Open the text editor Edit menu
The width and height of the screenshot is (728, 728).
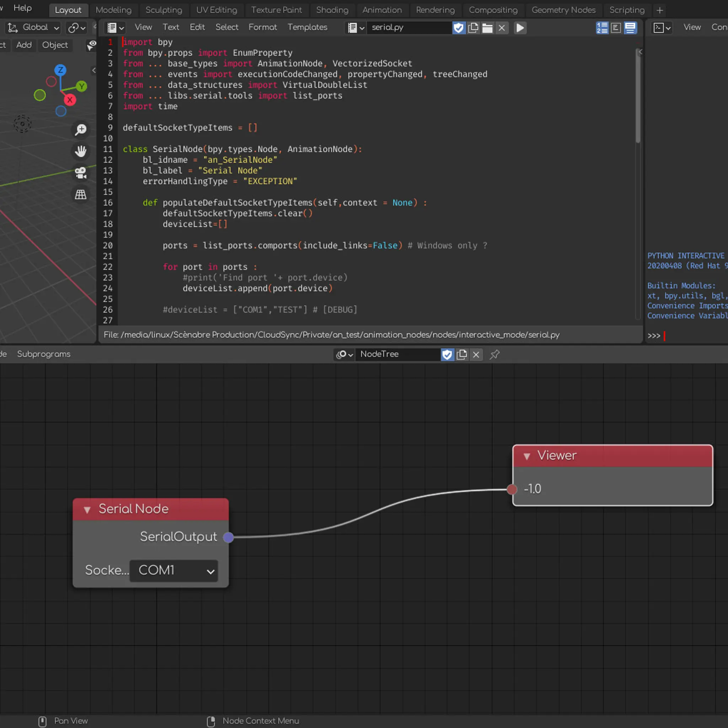[197, 27]
